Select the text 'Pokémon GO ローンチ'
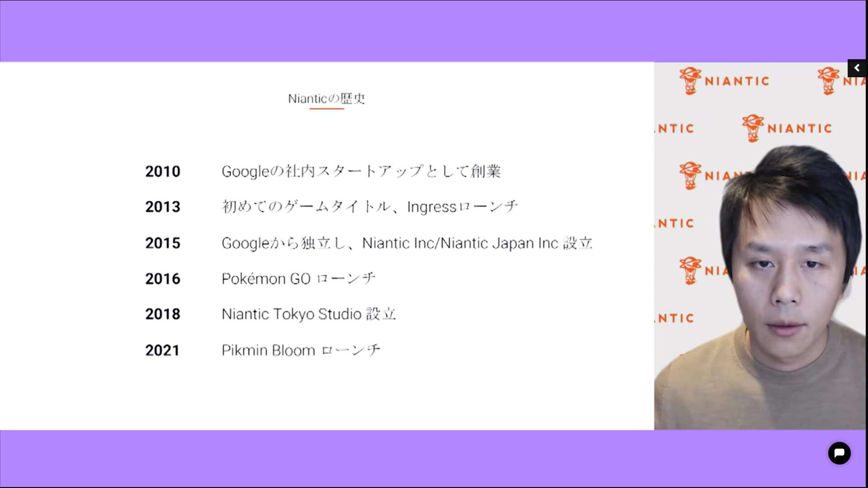Image resolution: width=868 pixels, height=488 pixels. pos(298,278)
